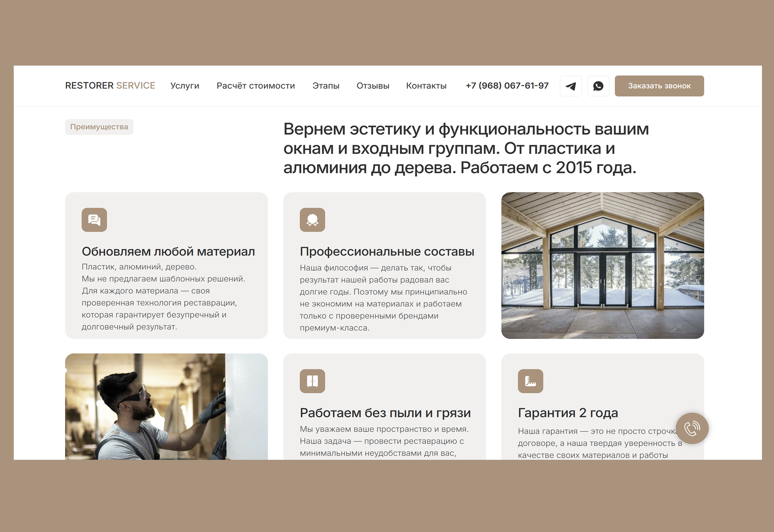Click the Обновляем любой материал heading
The height and width of the screenshot is (532, 774).
(x=168, y=251)
